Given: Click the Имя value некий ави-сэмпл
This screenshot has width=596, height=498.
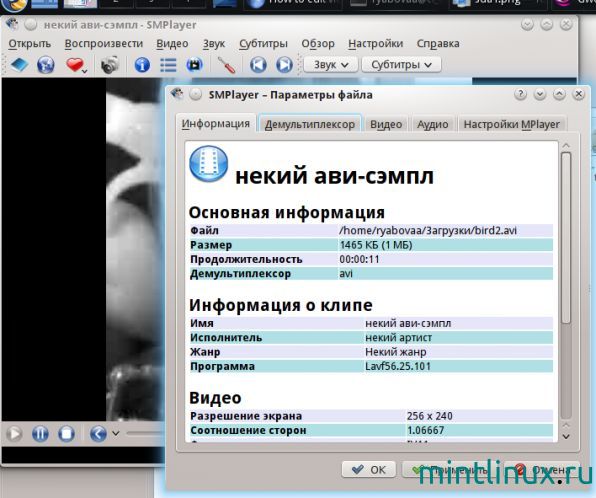Looking at the screenshot, I should click(408, 323).
